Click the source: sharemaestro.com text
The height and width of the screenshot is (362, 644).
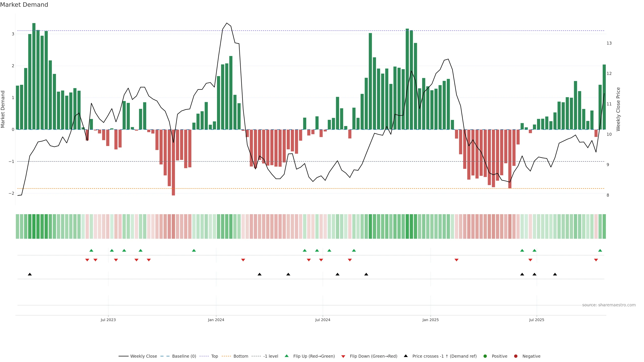point(609,305)
